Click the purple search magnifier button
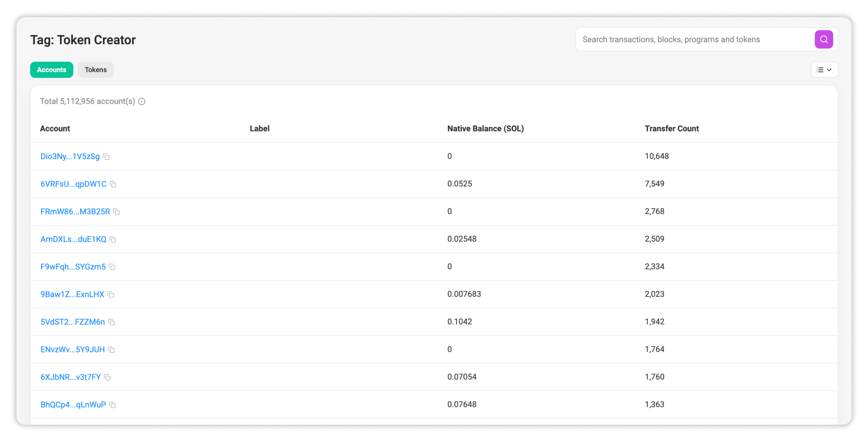The image size is (868, 442). point(823,39)
